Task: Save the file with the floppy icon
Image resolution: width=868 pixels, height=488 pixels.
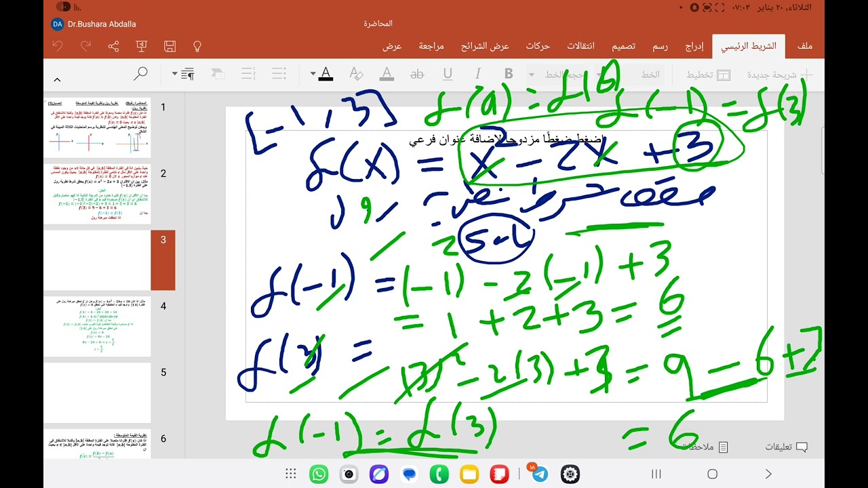Action: pos(170,46)
